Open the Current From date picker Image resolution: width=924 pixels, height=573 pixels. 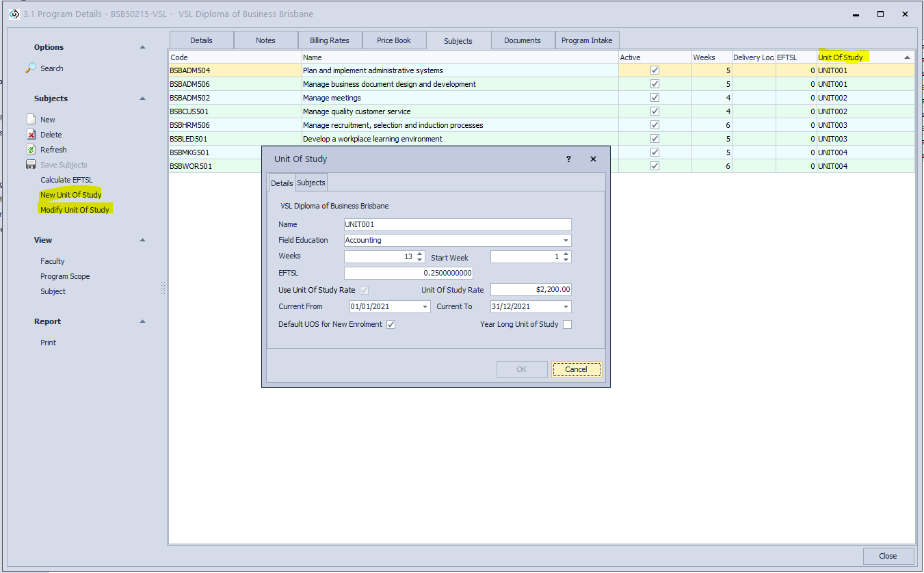pyautogui.click(x=425, y=307)
